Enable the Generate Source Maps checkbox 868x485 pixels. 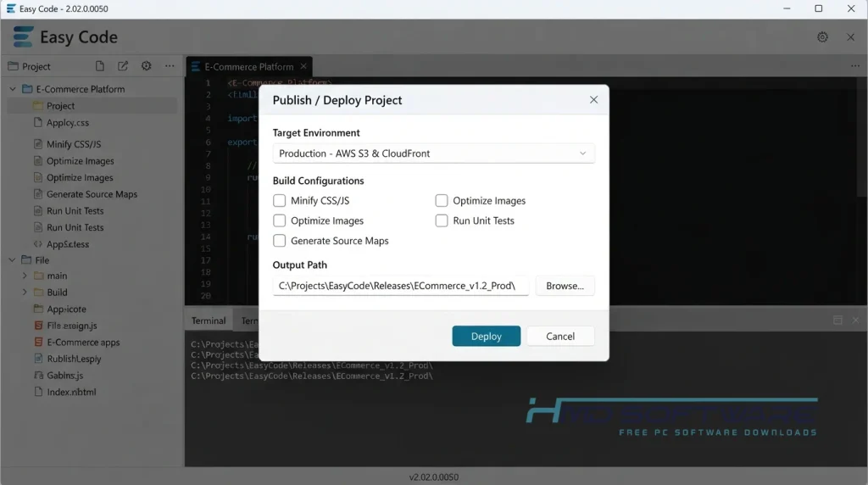tap(280, 240)
